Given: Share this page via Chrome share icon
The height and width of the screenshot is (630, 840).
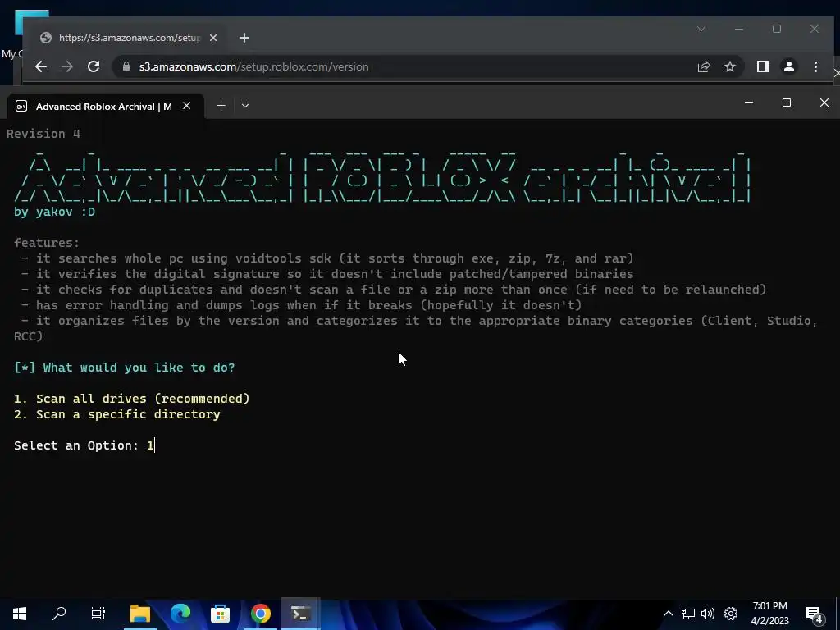Looking at the screenshot, I should coord(703,66).
